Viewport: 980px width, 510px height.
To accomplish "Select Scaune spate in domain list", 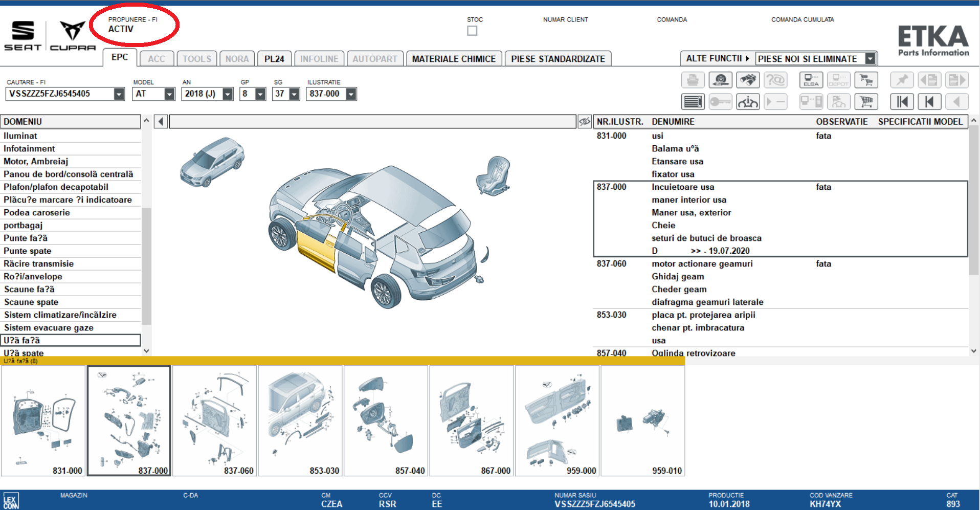I will [70, 302].
